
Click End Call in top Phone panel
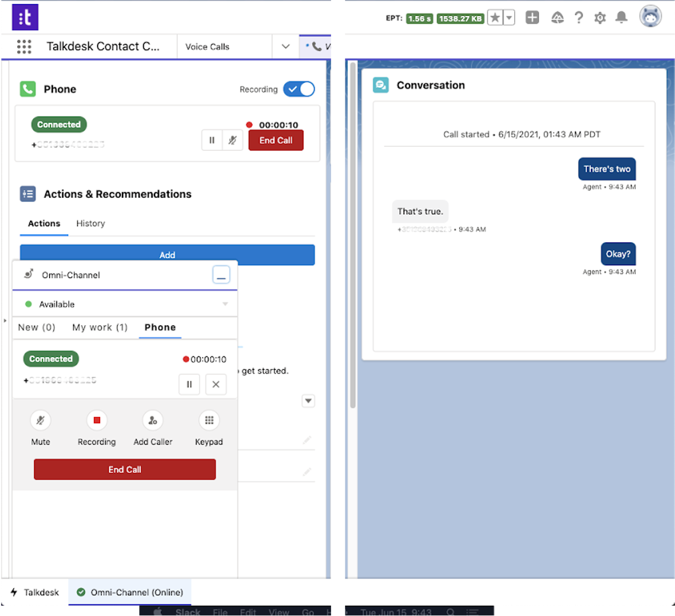tap(276, 140)
